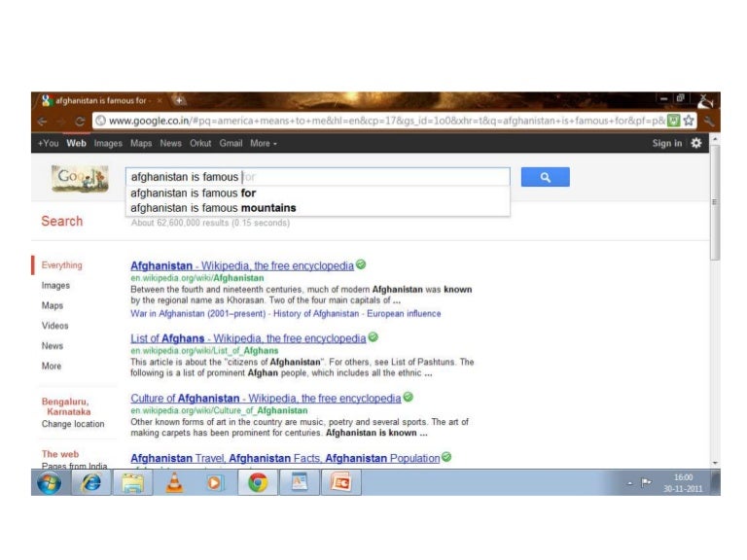Image resolution: width=747 pixels, height=560 pixels.
Task: Click the Change location link
Action: (73, 424)
